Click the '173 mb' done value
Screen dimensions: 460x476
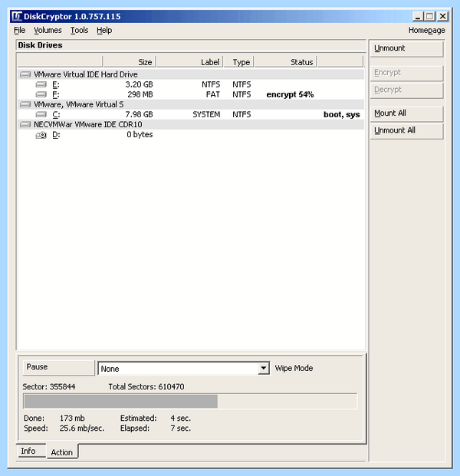tap(72, 418)
